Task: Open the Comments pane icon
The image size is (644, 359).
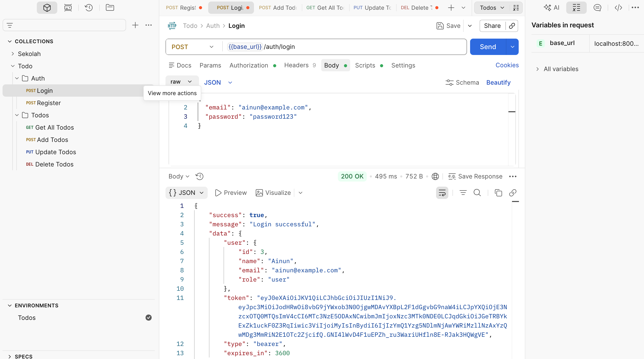Action: [597, 8]
